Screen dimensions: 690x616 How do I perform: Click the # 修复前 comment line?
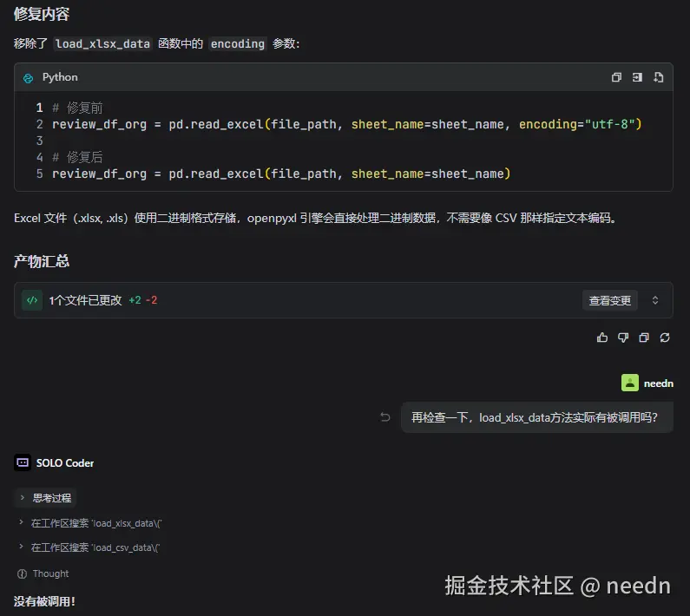[x=77, y=108]
